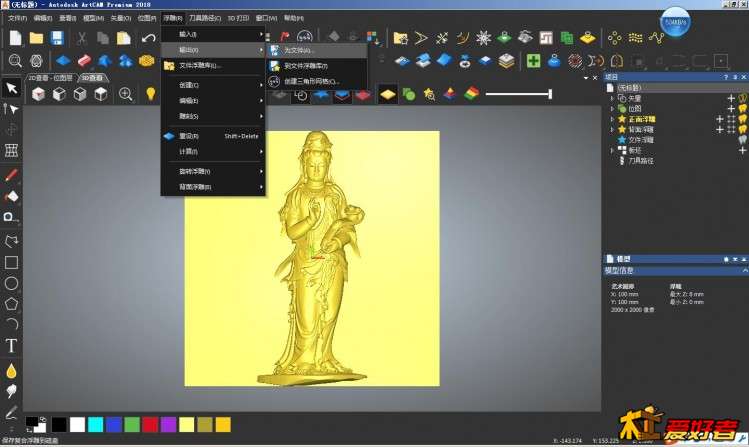Pick the red color swatch

[x=150, y=424]
